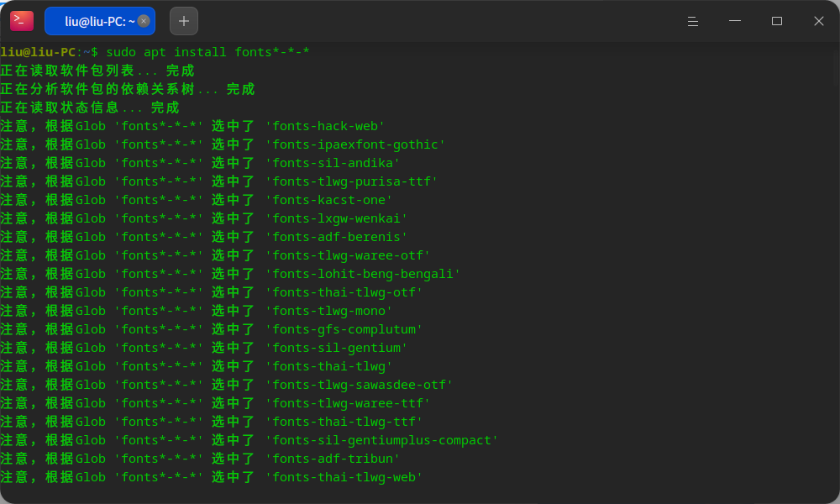Select the liu@liu-PC: ~ terminal tab
The width and height of the screenshot is (840, 504).
tap(100, 21)
